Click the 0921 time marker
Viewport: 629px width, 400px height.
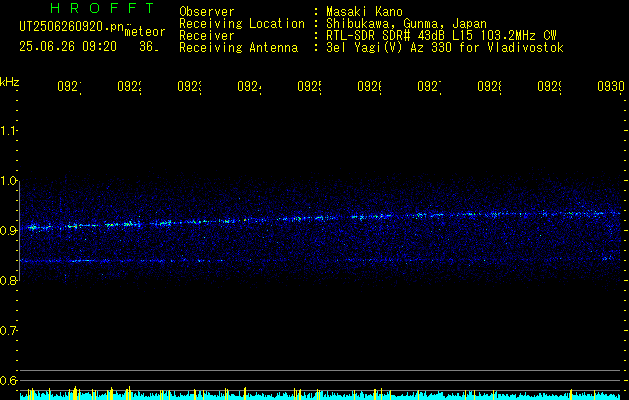point(69,87)
